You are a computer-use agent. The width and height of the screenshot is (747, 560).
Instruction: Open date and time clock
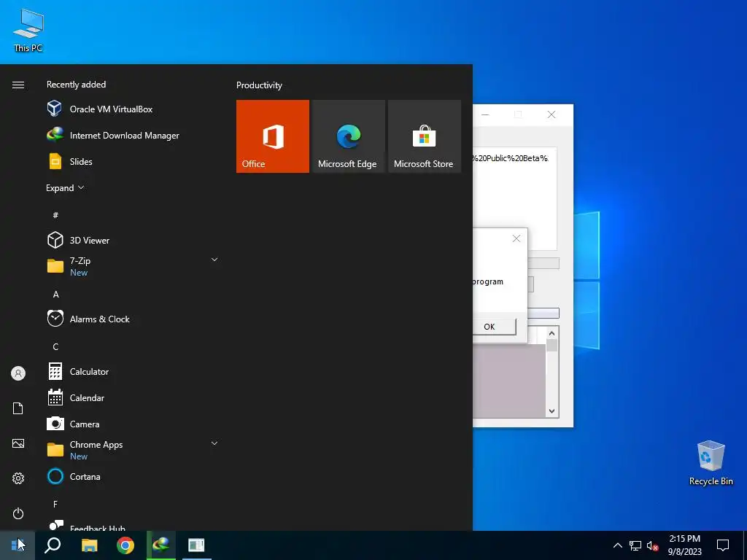[x=684, y=545]
